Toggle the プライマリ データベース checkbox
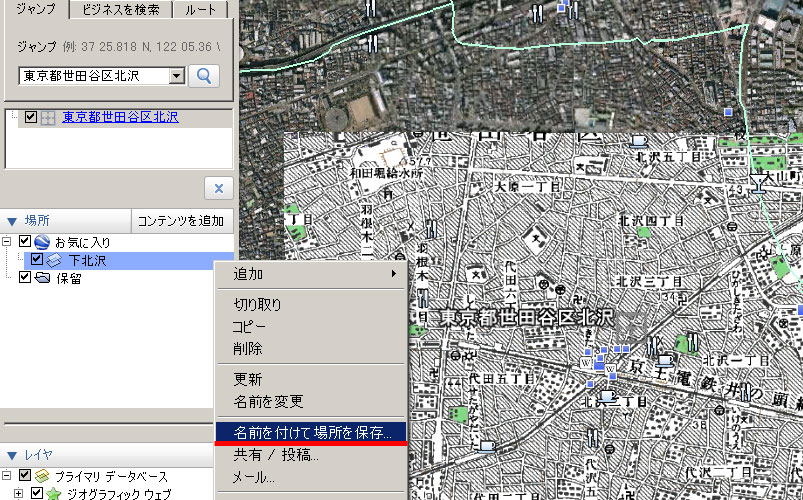 tap(25, 475)
